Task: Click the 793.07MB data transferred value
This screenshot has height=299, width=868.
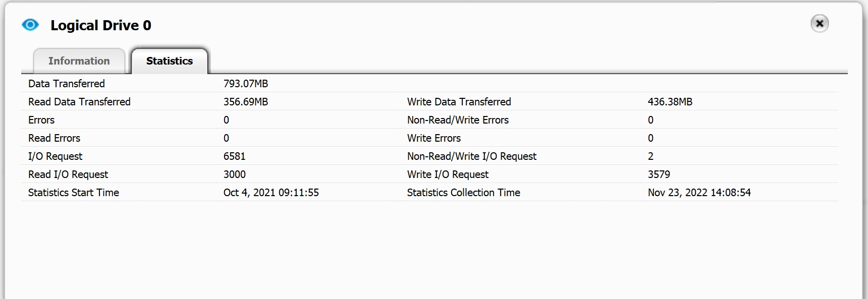Action: pyautogui.click(x=246, y=84)
